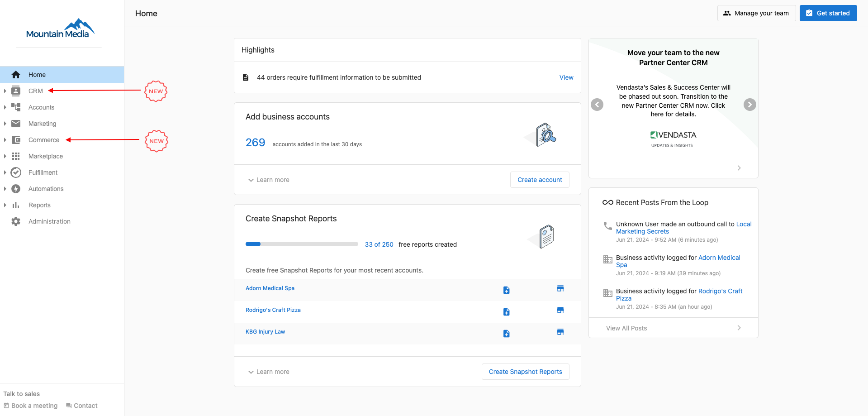Open View All Posts
The height and width of the screenshot is (416, 868).
coord(673,328)
